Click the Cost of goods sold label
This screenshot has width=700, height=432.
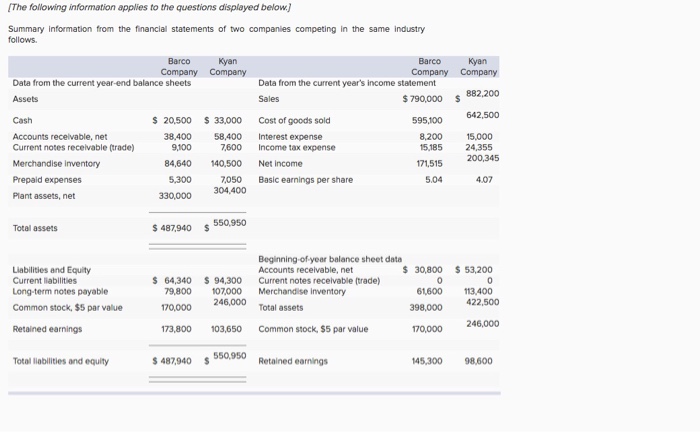click(294, 120)
